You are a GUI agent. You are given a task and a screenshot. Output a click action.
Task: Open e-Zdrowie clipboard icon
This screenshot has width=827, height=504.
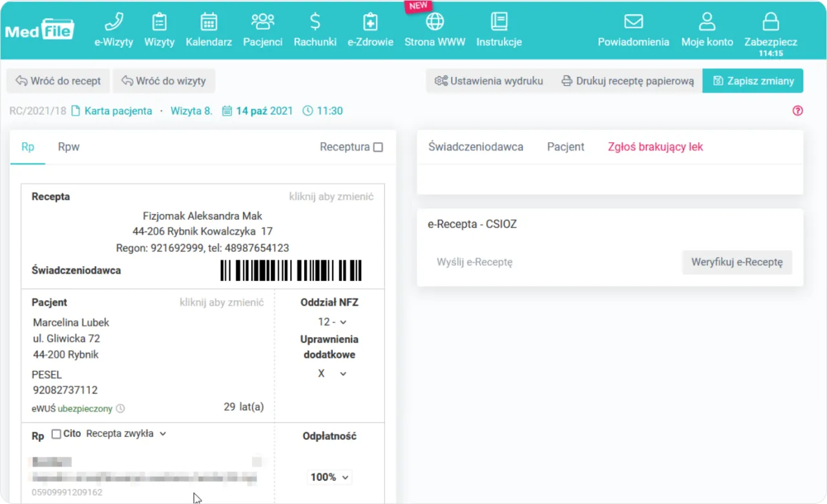click(x=370, y=22)
